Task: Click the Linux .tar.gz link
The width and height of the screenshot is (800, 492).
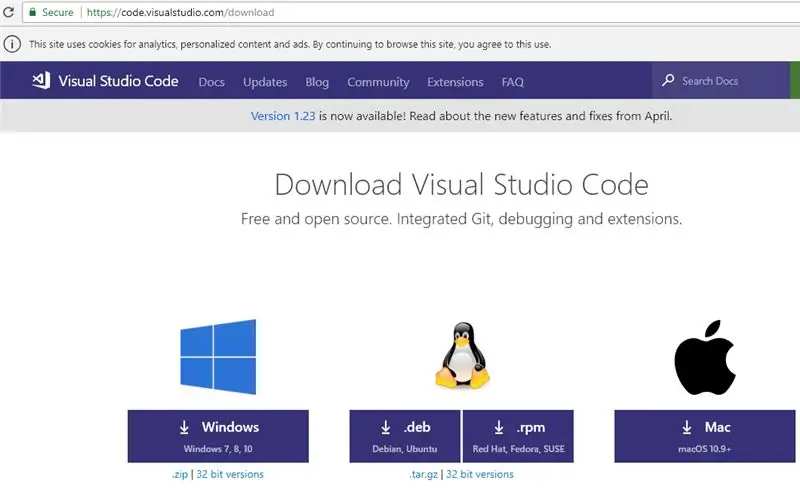Action: point(423,474)
